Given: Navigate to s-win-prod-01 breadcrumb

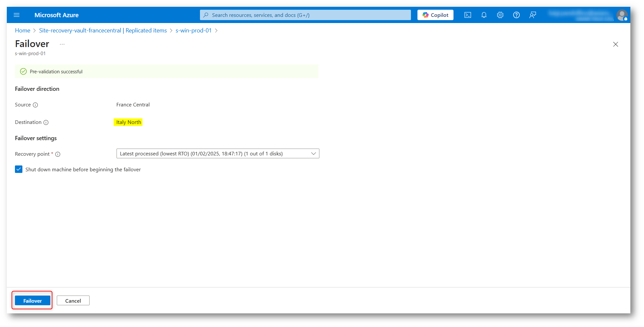Looking at the screenshot, I should pos(193,30).
